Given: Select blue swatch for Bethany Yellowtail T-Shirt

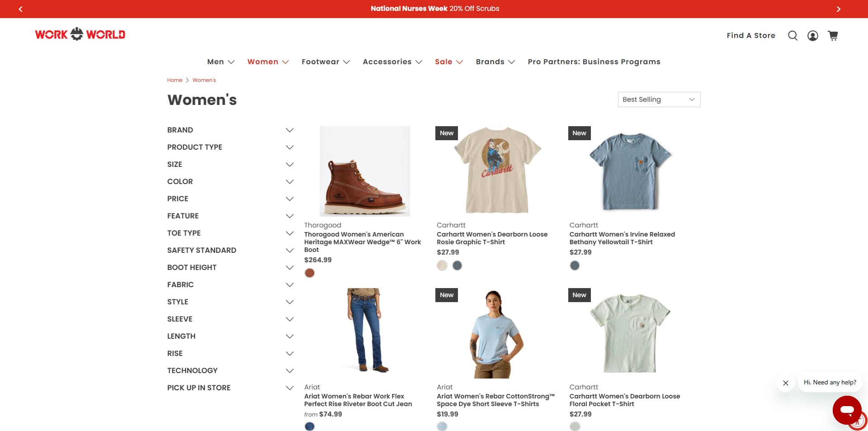Looking at the screenshot, I should coord(575,265).
